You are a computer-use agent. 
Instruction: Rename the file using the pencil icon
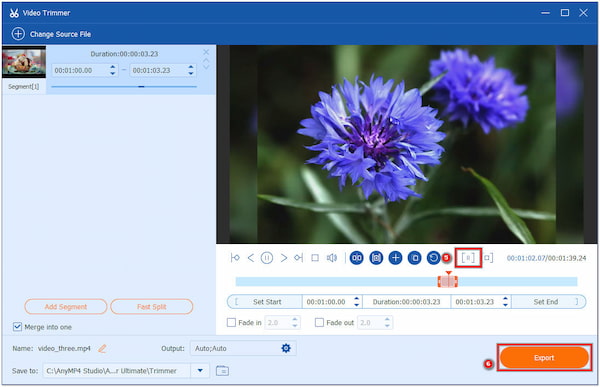pos(102,348)
